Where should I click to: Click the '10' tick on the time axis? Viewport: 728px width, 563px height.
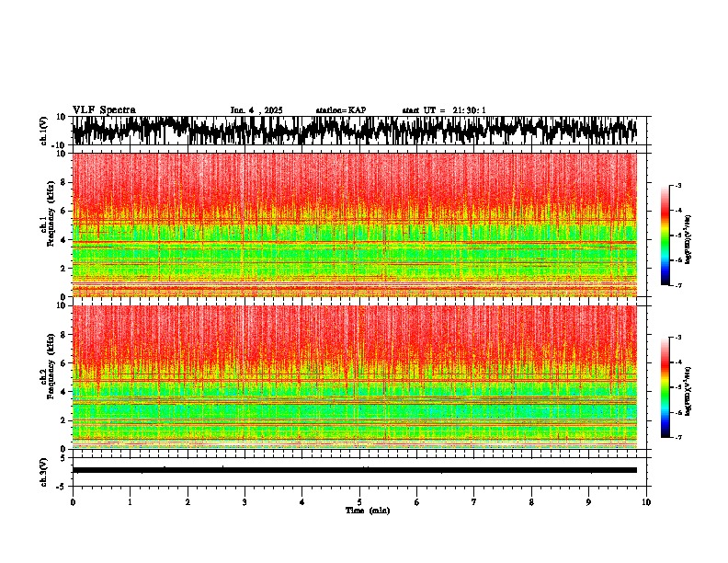pos(646,502)
